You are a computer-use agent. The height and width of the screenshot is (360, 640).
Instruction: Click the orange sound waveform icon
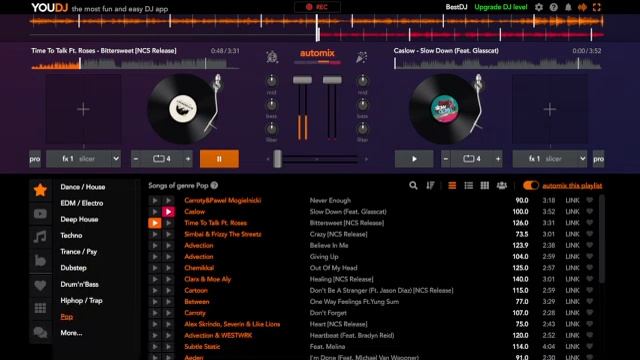(582, 7)
